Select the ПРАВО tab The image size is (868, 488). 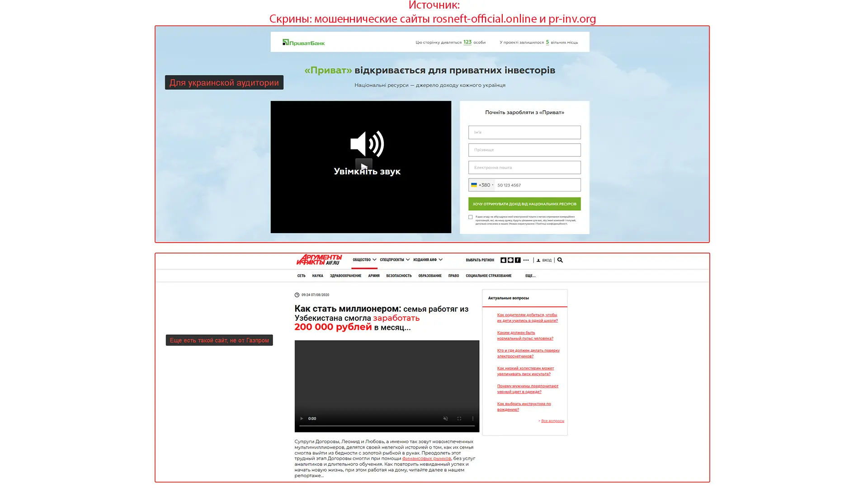pyautogui.click(x=453, y=276)
